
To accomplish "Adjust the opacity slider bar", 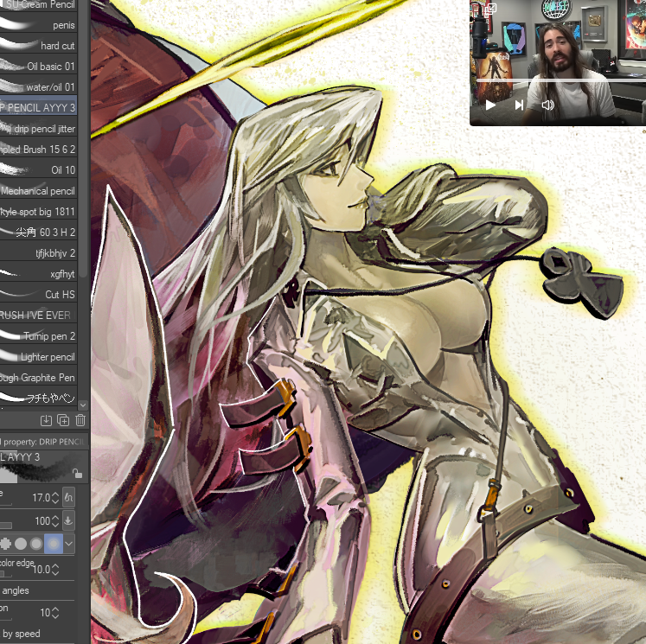I will [6, 526].
